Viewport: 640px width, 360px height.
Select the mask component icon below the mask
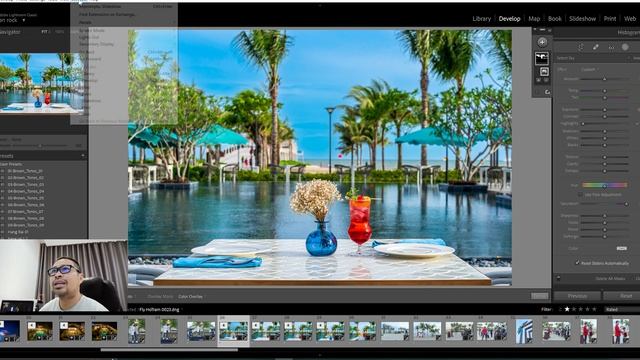click(x=544, y=72)
